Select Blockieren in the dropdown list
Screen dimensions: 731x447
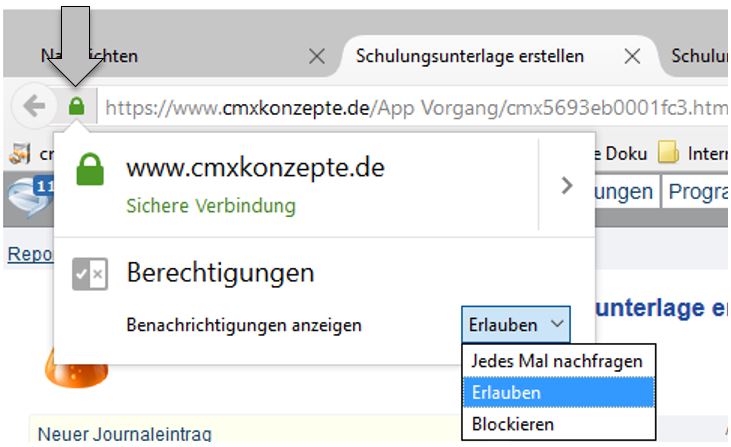point(512,424)
